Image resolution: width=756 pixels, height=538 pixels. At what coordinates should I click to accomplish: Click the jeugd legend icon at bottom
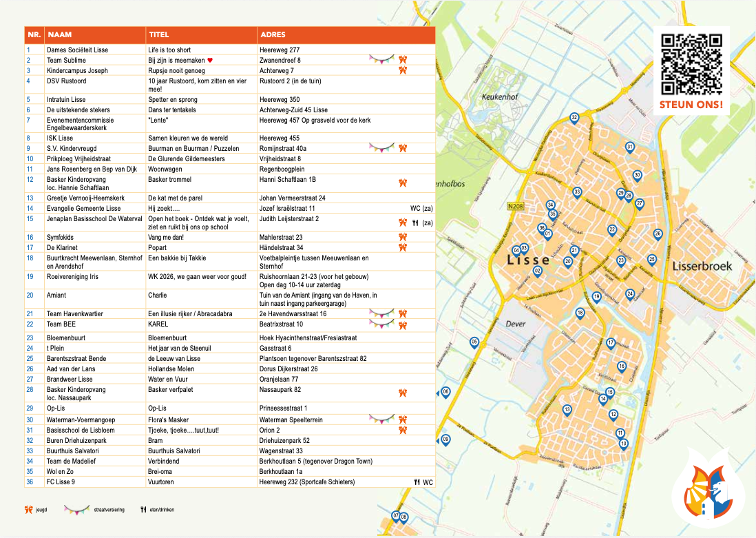[28, 510]
